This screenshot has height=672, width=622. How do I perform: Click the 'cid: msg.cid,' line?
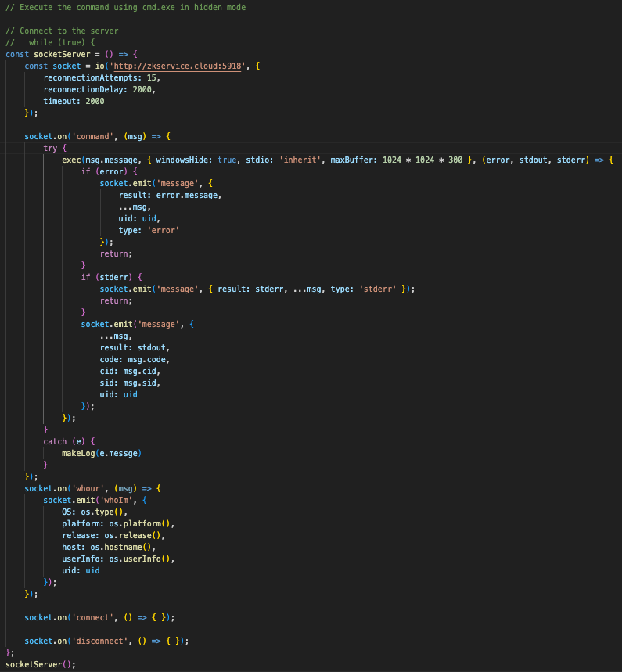coord(131,371)
